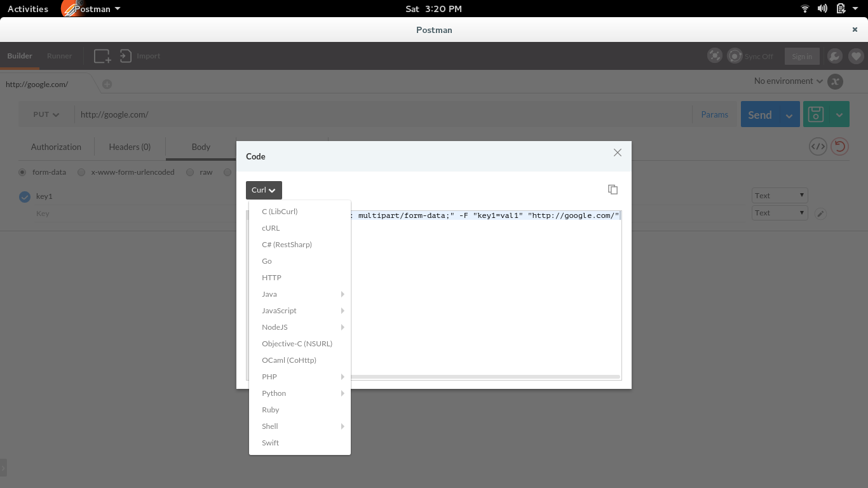The height and width of the screenshot is (488, 868).
Task: Switch to the Builder tab
Action: [20, 56]
